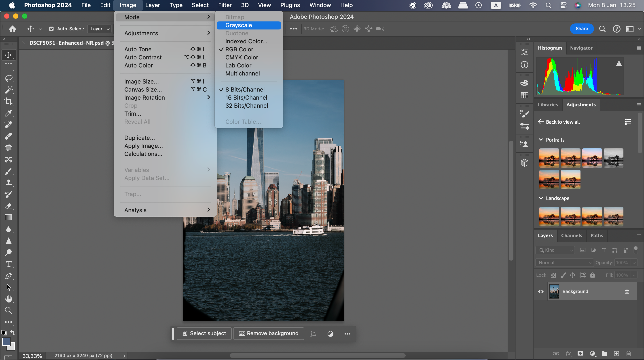Click the foreground color swatch

(x=6, y=341)
